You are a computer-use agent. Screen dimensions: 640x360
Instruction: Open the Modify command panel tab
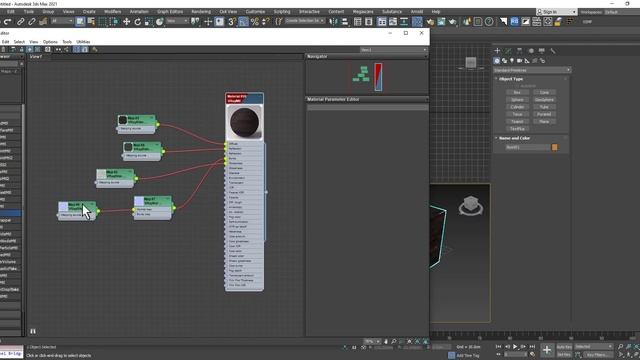pos(508,51)
